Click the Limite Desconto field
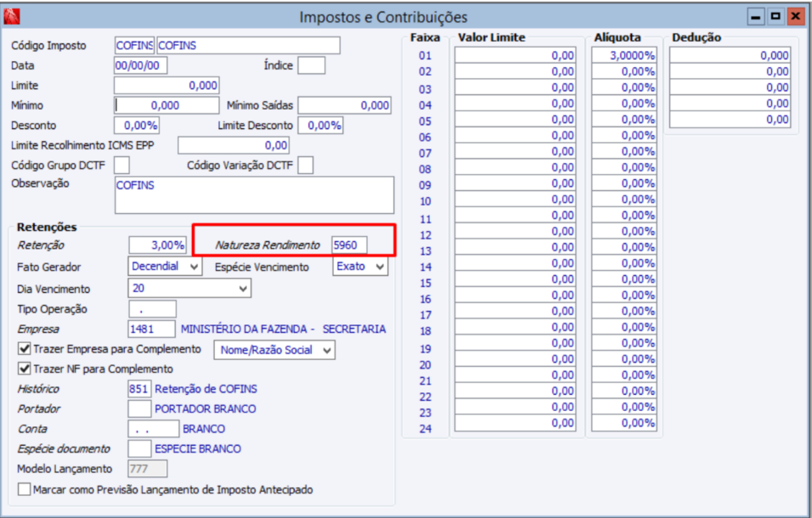The image size is (812, 518). (x=320, y=125)
